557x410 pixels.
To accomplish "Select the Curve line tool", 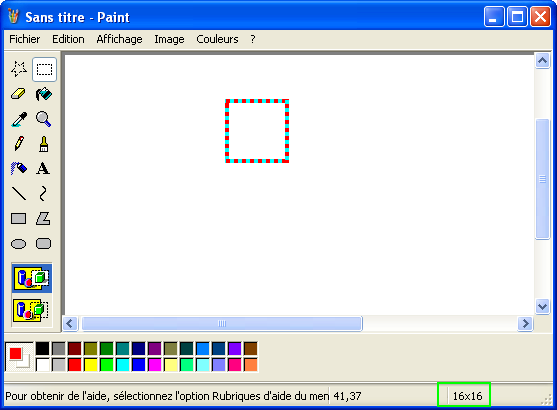I will point(44,194).
